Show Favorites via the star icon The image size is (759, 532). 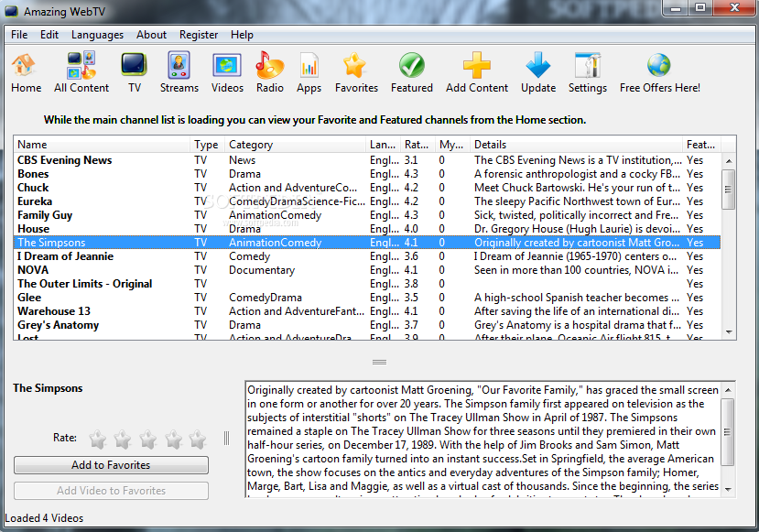355,65
